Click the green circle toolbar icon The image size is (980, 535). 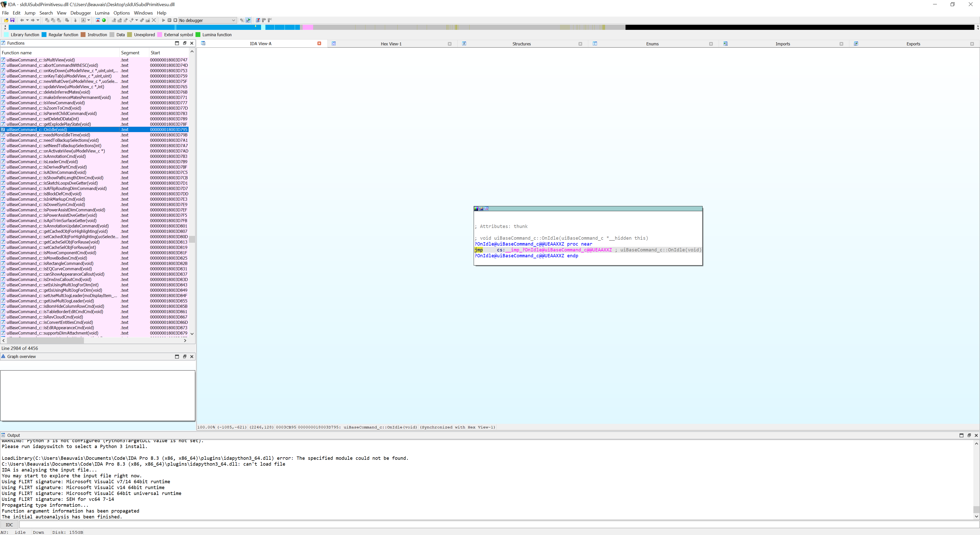click(104, 20)
